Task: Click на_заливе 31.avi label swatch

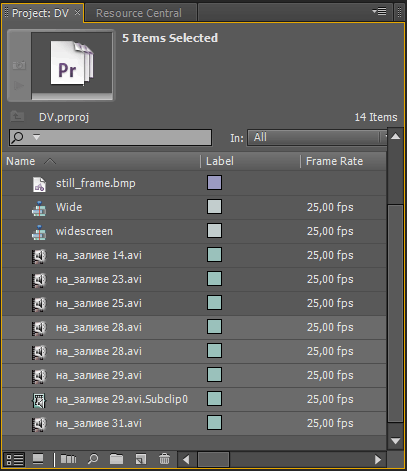Action: [214, 423]
